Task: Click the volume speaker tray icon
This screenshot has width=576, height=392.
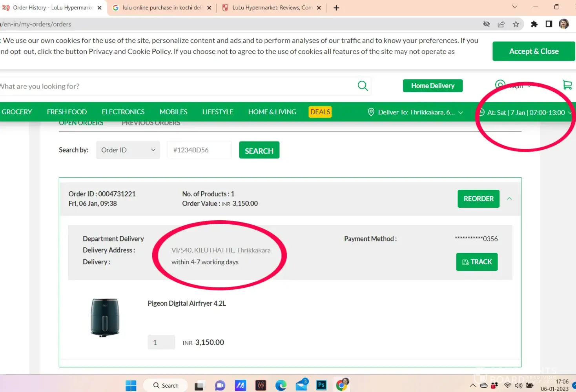Action: click(518, 385)
